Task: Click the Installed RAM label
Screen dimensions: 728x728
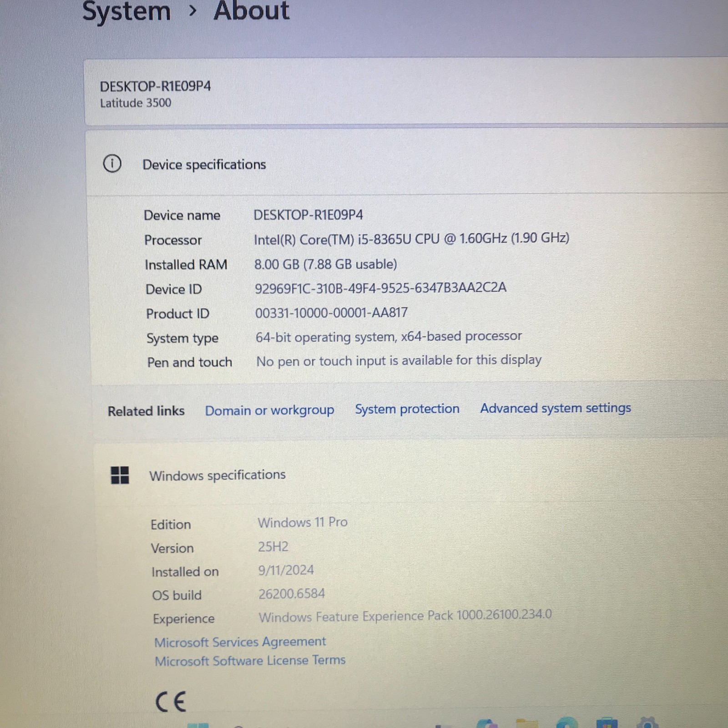Action: (x=186, y=264)
